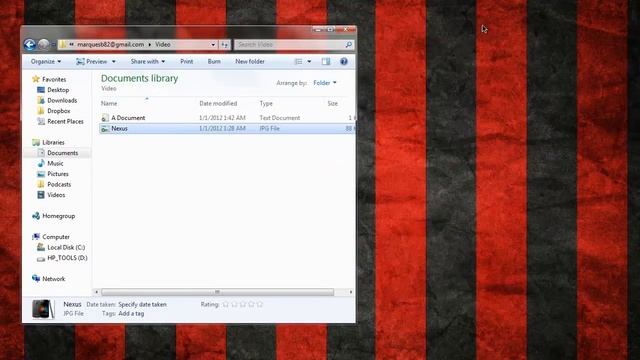Click the scrollbar right arrow

[351, 292]
